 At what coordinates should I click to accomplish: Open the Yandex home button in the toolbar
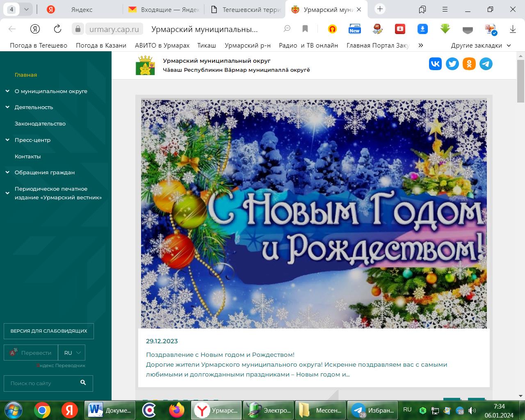tap(35, 29)
